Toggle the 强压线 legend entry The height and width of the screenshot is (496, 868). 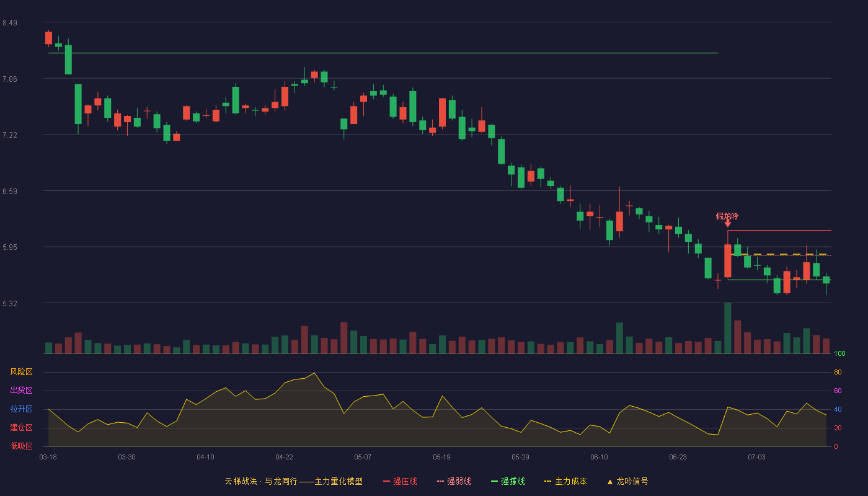pos(400,481)
